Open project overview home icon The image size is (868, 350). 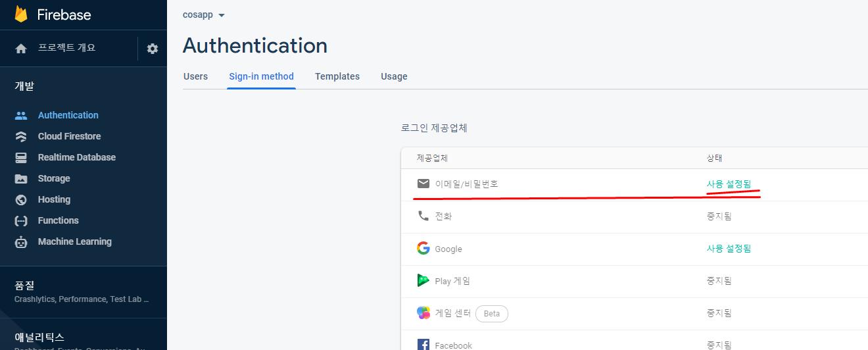21,49
